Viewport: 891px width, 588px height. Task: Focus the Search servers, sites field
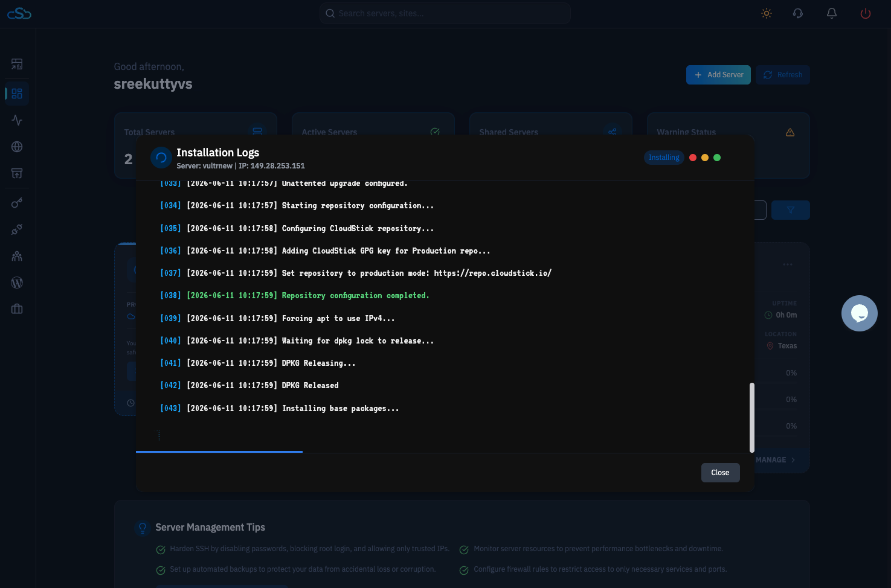click(x=445, y=13)
